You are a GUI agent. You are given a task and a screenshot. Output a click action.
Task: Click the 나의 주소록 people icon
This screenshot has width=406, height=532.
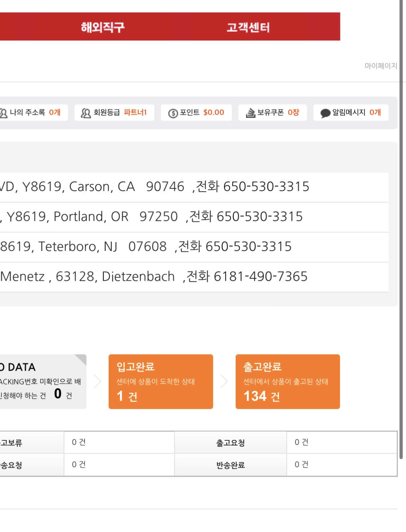coord(4,113)
